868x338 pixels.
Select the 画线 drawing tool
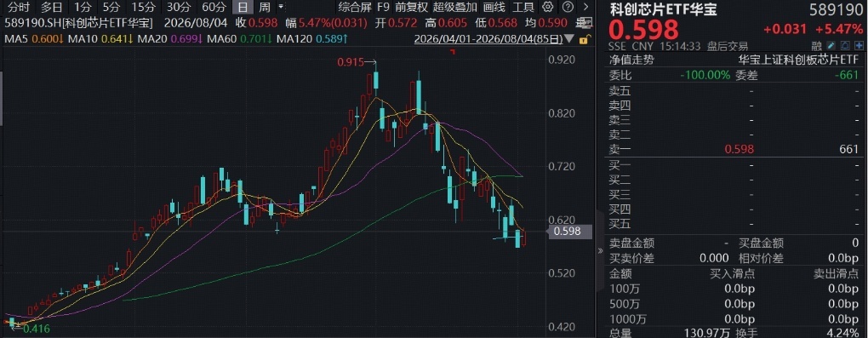[494, 7]
